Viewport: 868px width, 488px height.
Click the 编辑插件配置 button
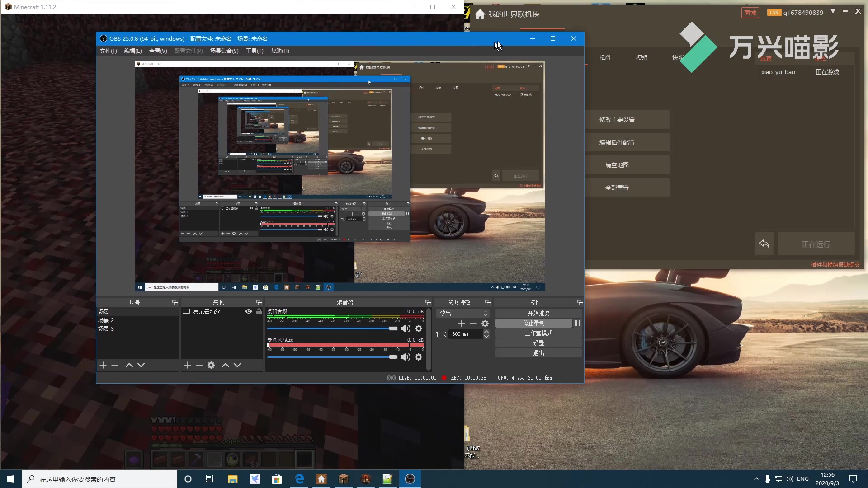627,142
